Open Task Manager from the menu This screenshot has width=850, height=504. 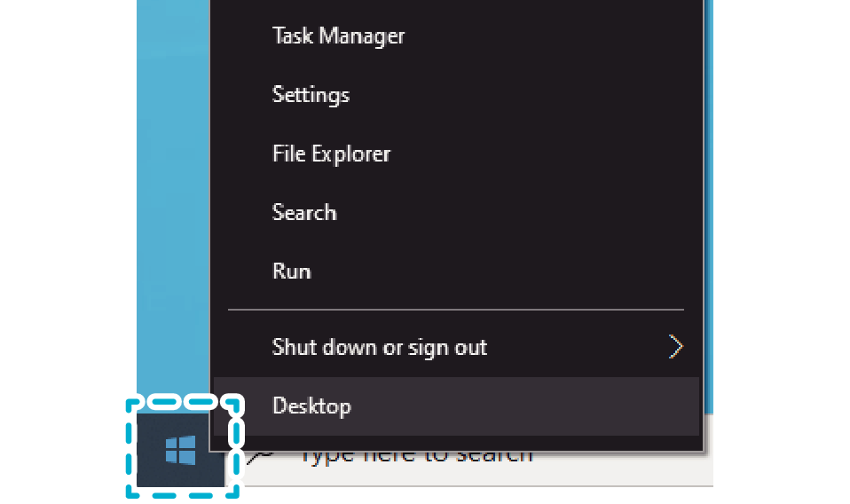click(338, 36)
